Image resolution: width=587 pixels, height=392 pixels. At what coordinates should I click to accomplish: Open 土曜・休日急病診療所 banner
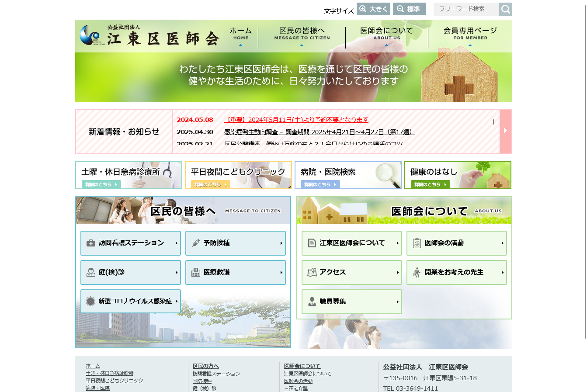click(129, 175)
